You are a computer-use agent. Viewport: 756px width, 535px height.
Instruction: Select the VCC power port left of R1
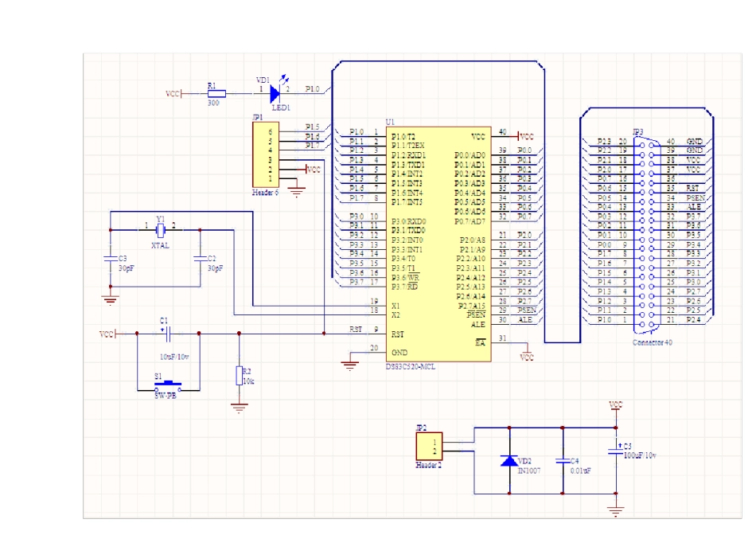coord(175,94)
